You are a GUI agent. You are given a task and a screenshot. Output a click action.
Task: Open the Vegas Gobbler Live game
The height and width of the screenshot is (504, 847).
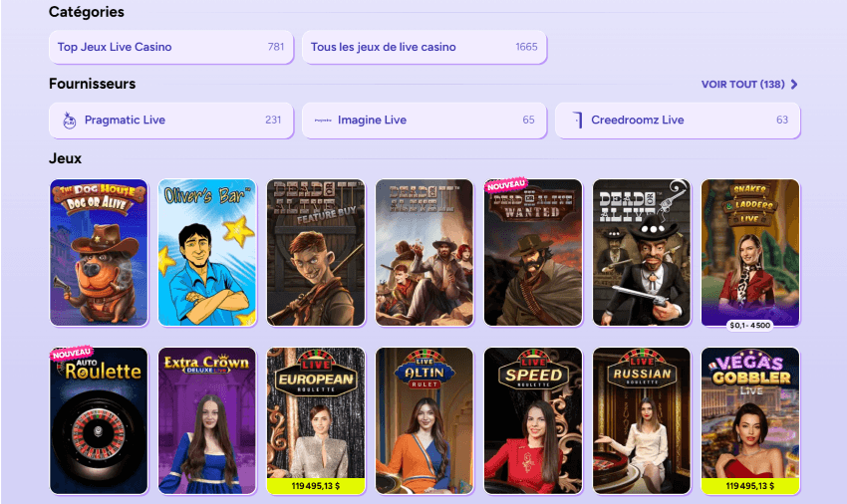[749, 420]
